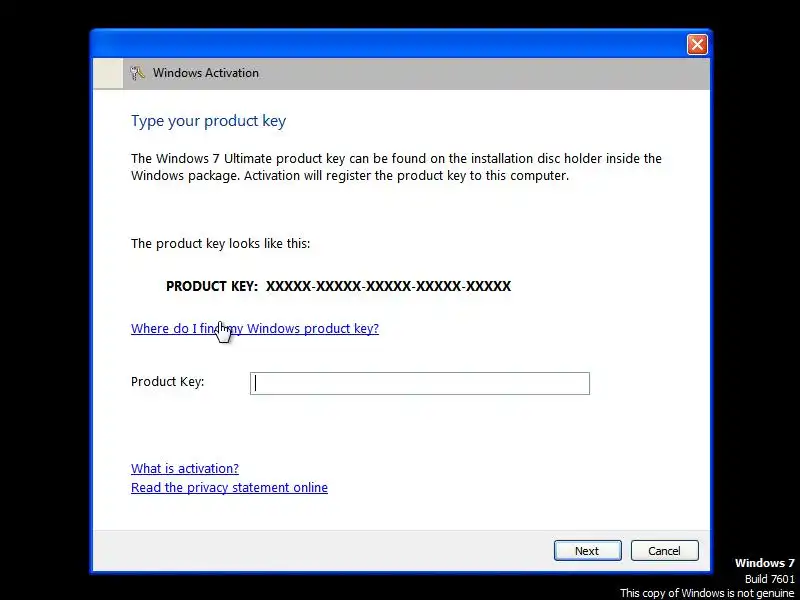Click the Windows Activation keys icon
Image resolution: width=800 pixels, height=600 pixels.
point(137,73)
